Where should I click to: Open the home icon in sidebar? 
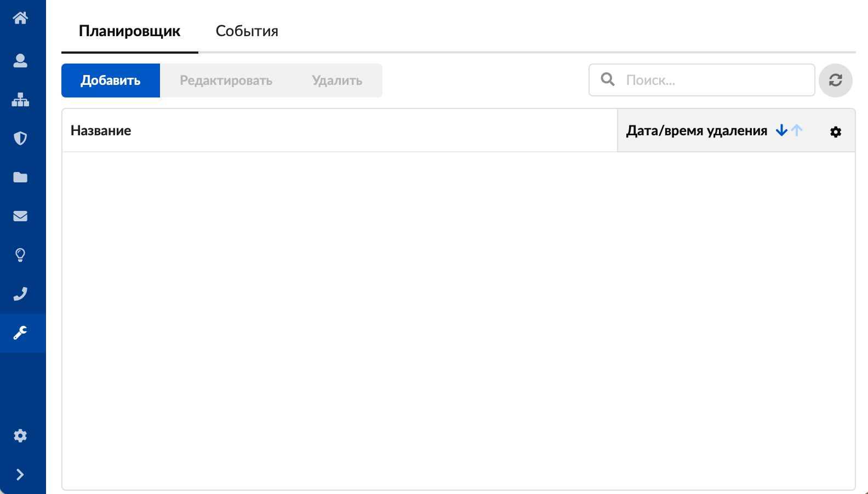[20, 18]
